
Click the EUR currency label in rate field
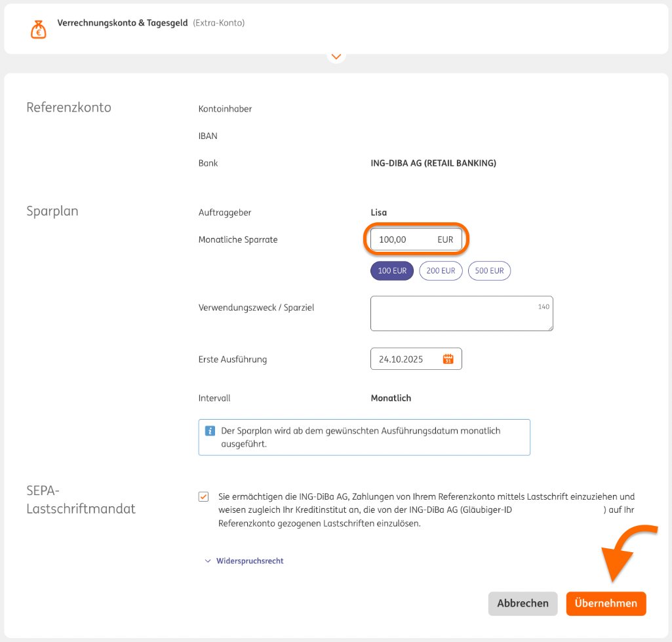tap(445, 240)
